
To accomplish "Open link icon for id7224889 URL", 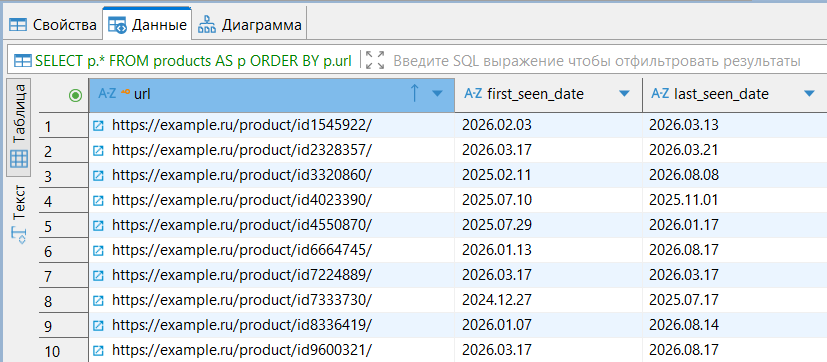I will click(x=98, y=275).
